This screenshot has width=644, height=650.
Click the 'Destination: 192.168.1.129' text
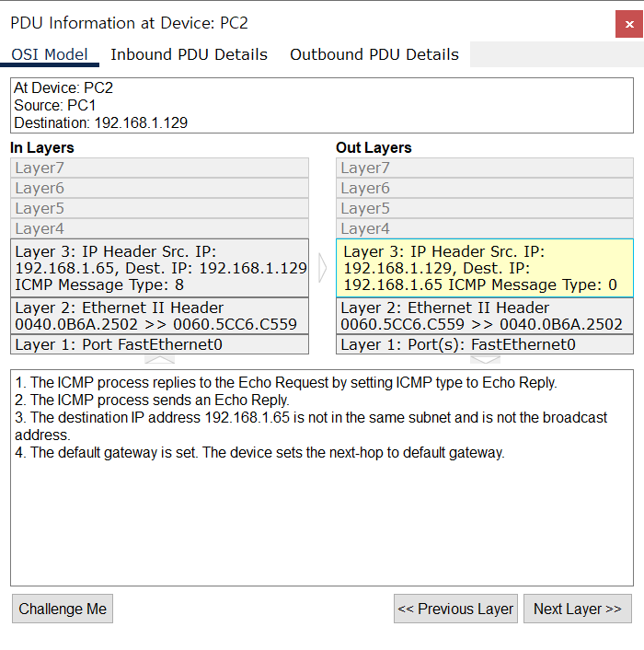(x=100, y=123)
